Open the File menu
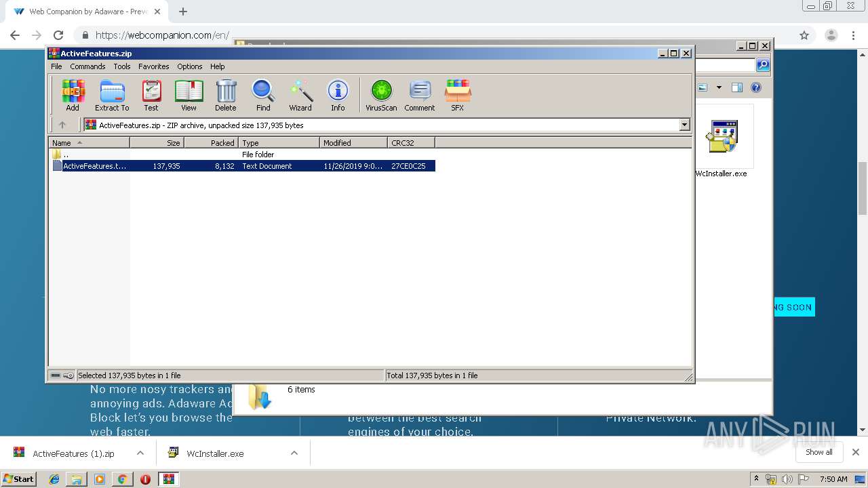The width and height of the screenshot is (868, 488). pyautogui.click(x=56, y=66)
